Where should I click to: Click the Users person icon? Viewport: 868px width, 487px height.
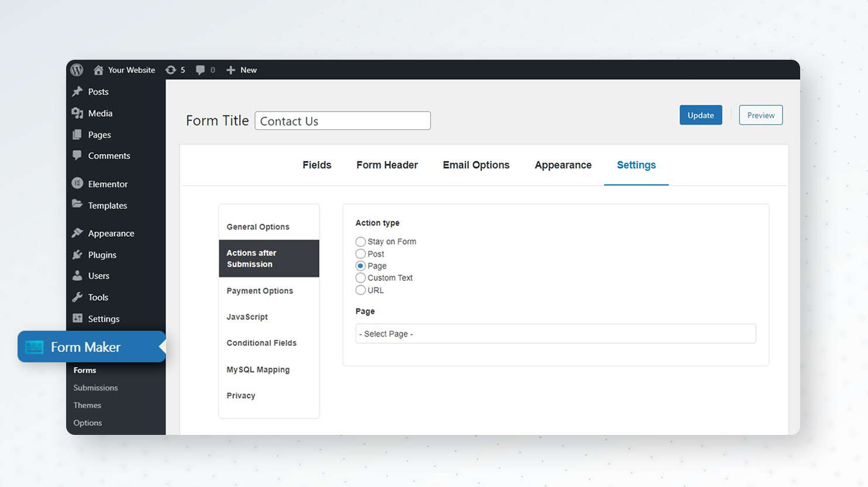pyautogui.click(x=77, y=276)
